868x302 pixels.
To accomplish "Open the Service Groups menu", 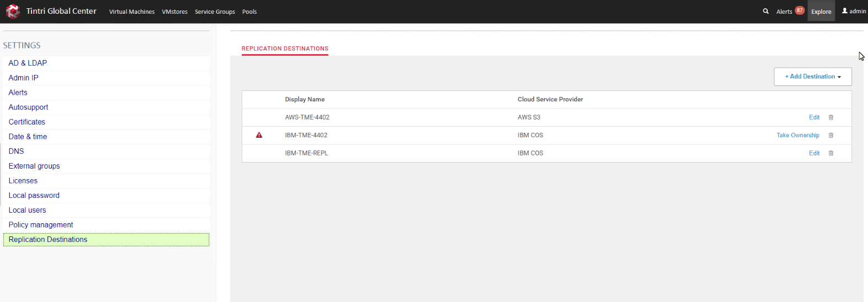I will (215, 12).
